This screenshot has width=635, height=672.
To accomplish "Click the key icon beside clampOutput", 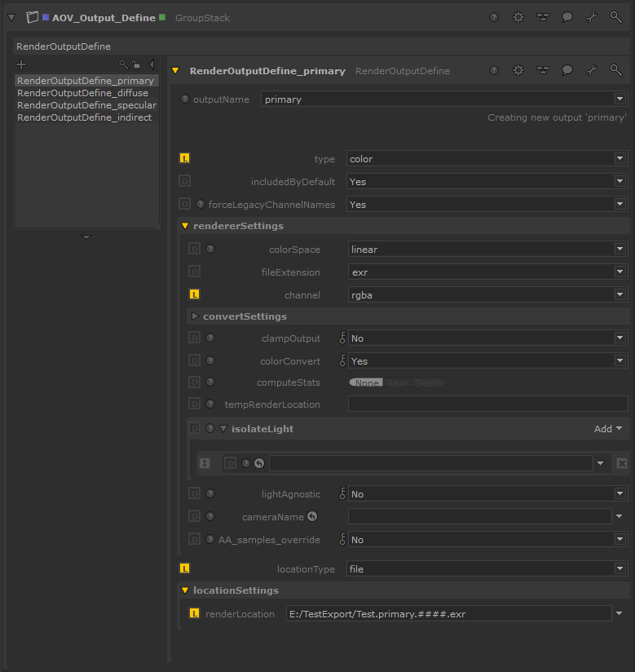I will point(342,338).
